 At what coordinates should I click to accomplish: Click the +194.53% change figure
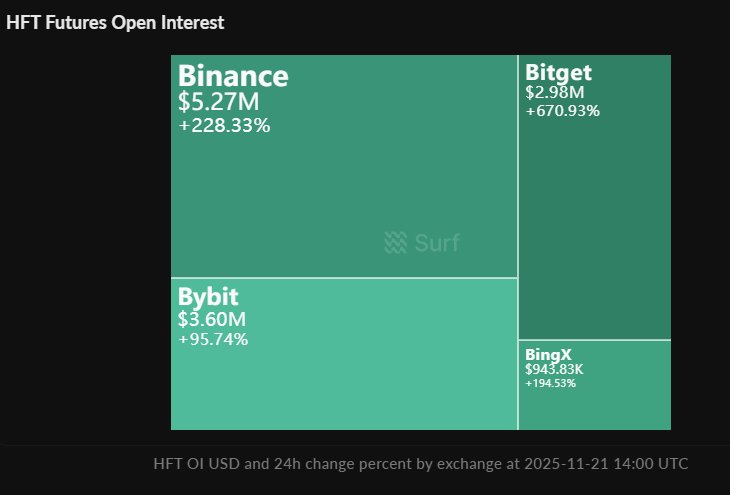point(550,383)
